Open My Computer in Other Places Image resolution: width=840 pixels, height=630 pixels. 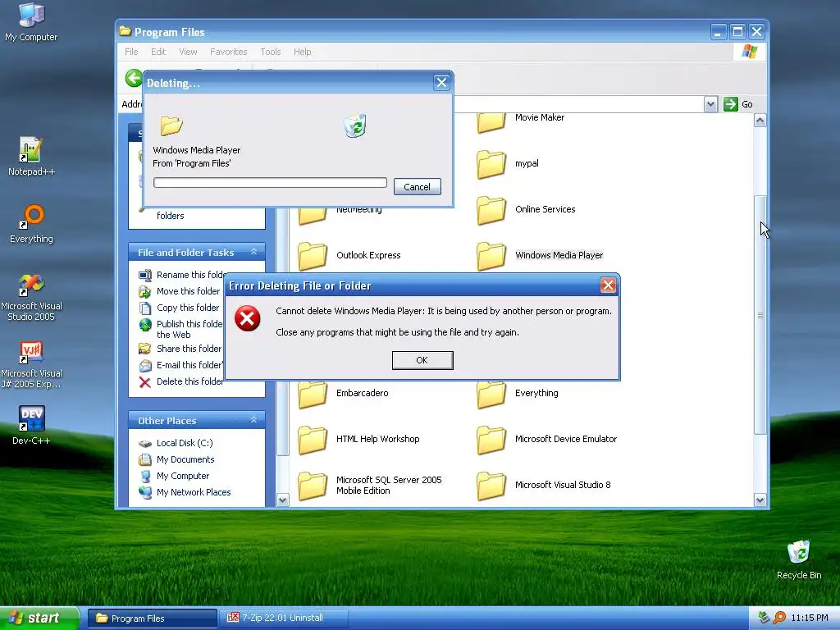point(174,476)
